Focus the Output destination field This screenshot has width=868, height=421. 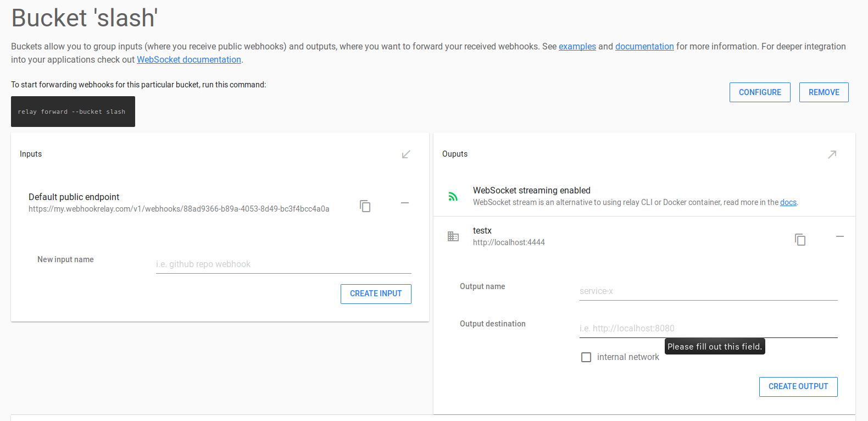pos(708,329)
